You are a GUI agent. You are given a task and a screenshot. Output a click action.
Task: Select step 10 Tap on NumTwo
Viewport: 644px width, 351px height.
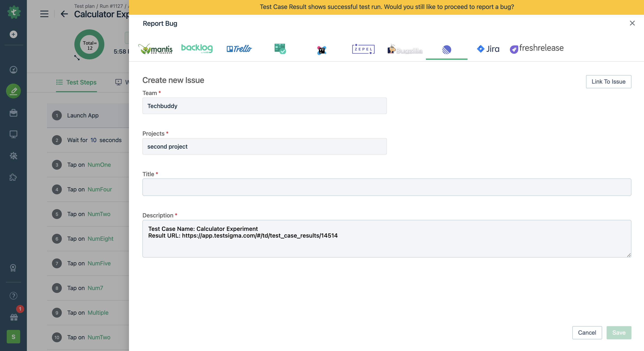pos(88,337)
